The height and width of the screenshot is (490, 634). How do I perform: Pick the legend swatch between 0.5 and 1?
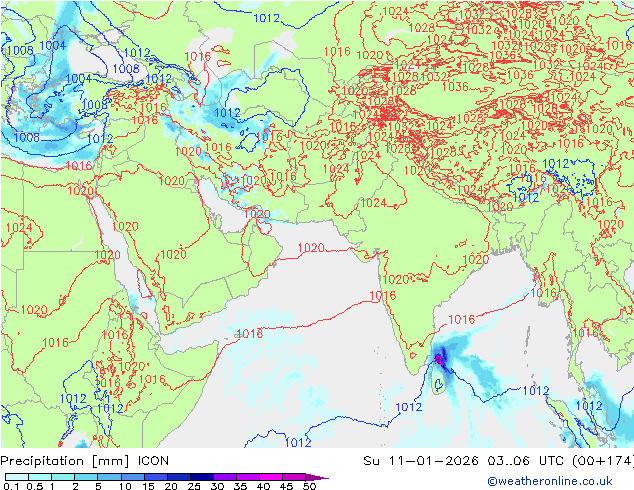click(40, 477)
